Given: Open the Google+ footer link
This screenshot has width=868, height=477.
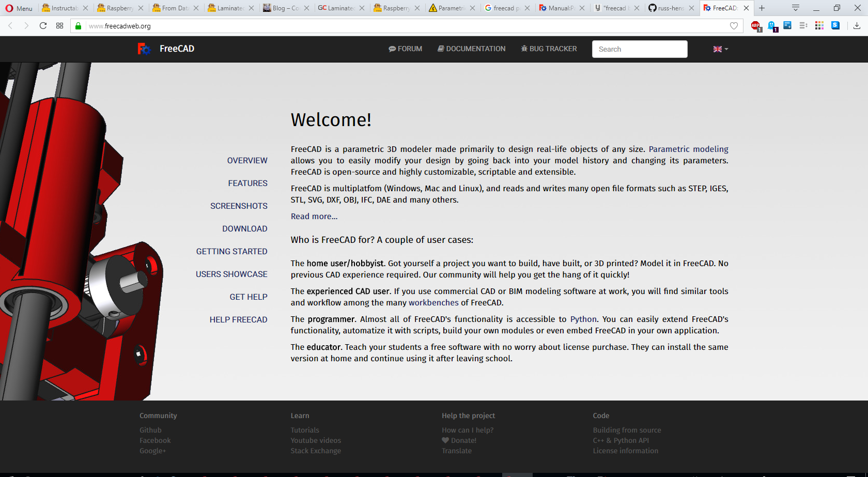Looking at the screenshot, I should pyautogui.click(x=153, y=451).
